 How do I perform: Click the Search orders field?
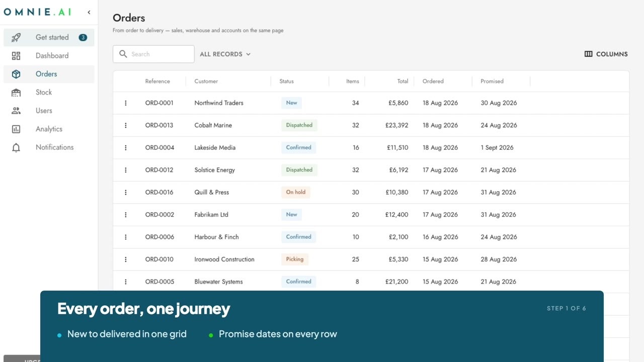(153, 54)
